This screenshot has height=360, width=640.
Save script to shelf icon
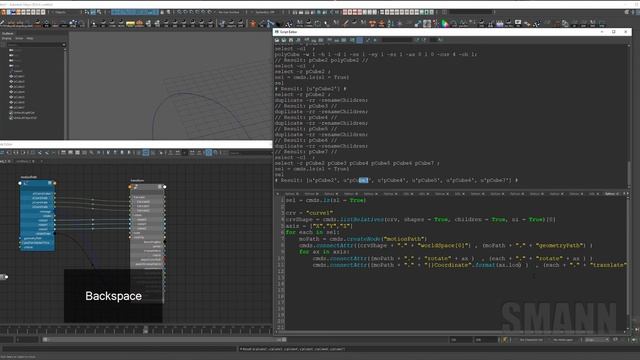click(298, 40)
